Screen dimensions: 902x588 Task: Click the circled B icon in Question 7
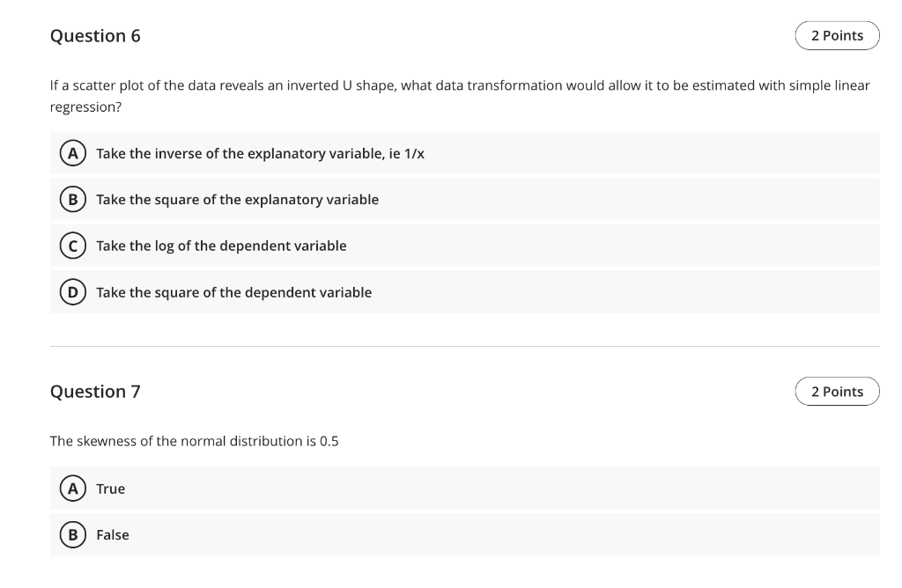pyautogui.click(x=71, y=534)
